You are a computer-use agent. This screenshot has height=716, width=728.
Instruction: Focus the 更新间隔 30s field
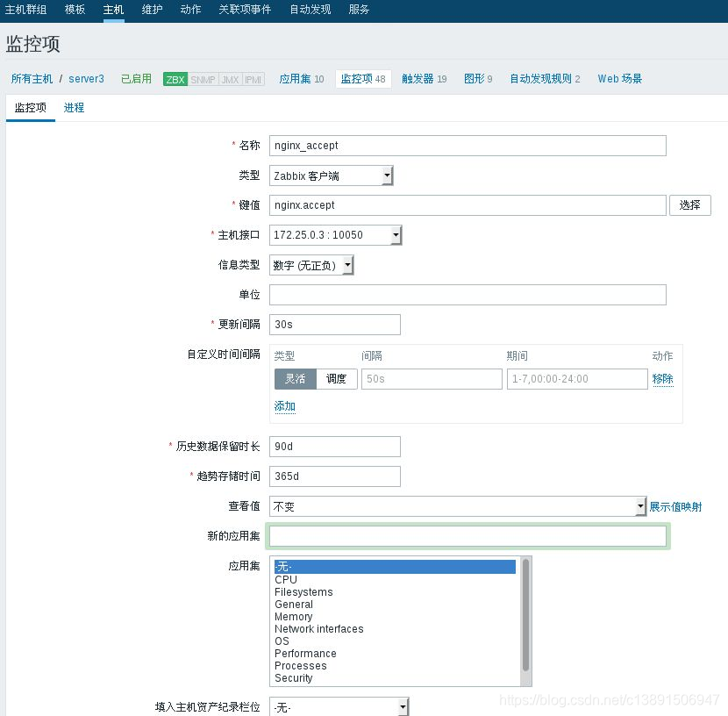pyautogui.click(x=335, y=325)
